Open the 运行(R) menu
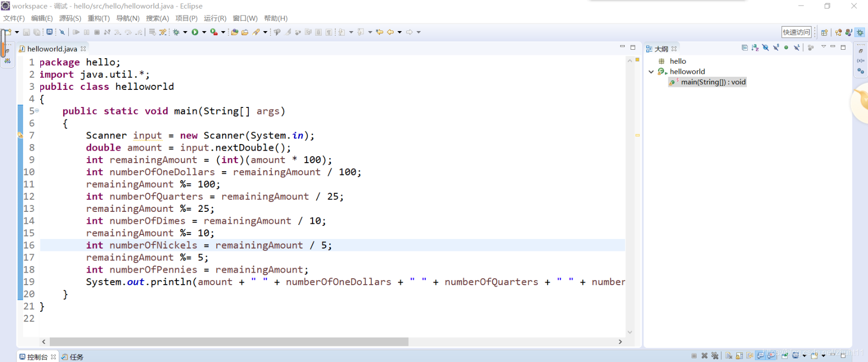Screen dimensions: 868x362 tap(215, 18)
